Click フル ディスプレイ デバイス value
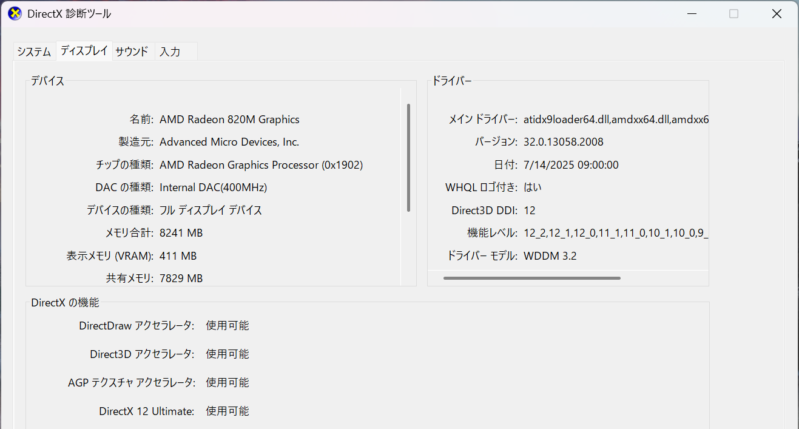This screenshot has width=799, height=429. (210, 210)
